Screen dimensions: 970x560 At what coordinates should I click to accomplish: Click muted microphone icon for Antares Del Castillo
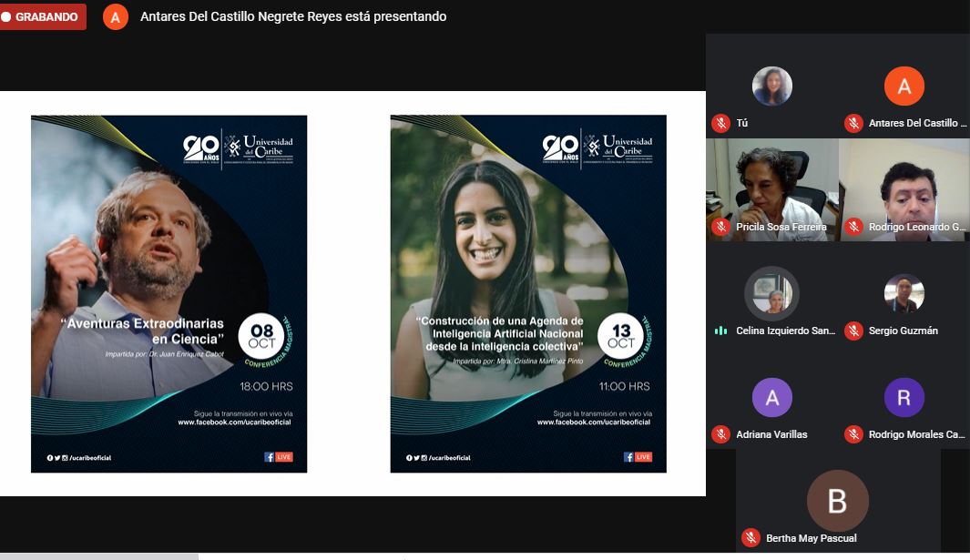tap(853, 123)
